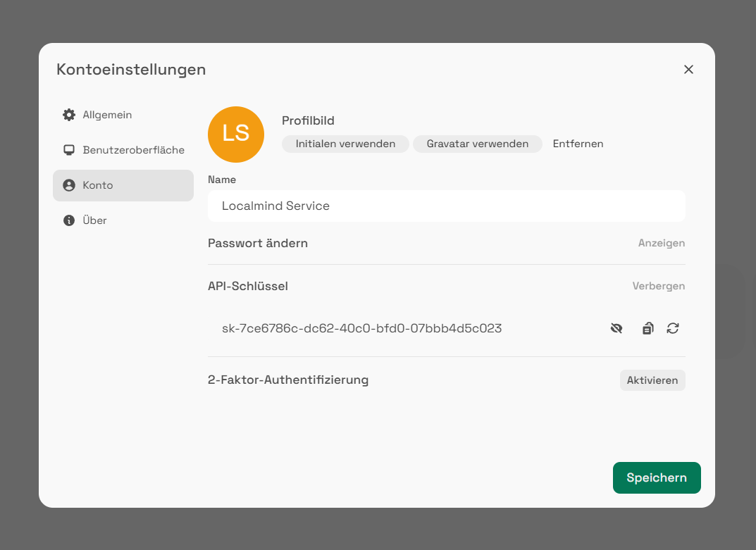The image size is (756, 550).
Task: Click the sk-7ce6786c API key text
Action: pos(361,328)
